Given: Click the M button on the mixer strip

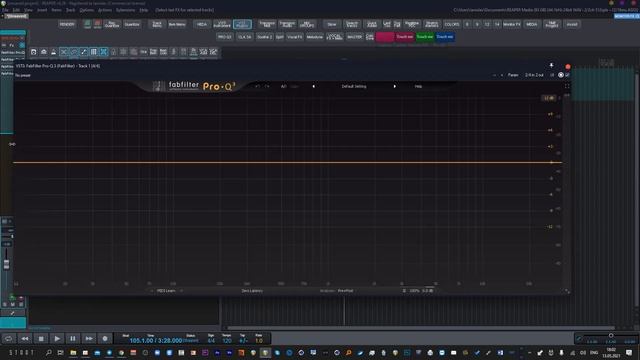Looking at the screenshot, I should tap(13, 304).
